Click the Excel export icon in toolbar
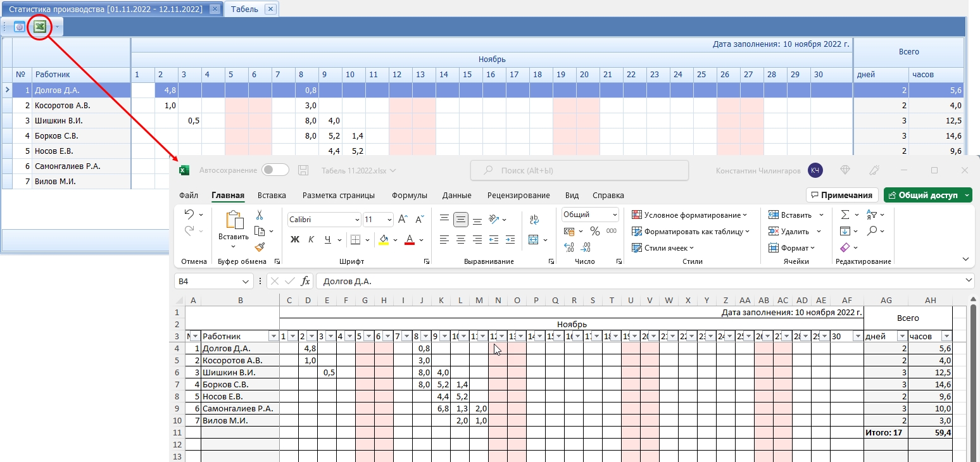 (40, 27)
